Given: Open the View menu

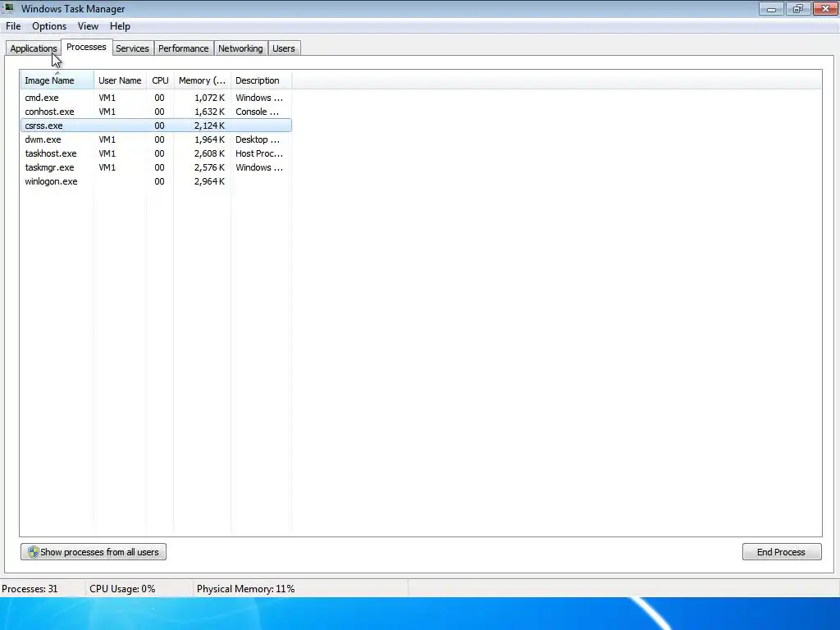Looking at the screenshot, I should click(88, 26).
